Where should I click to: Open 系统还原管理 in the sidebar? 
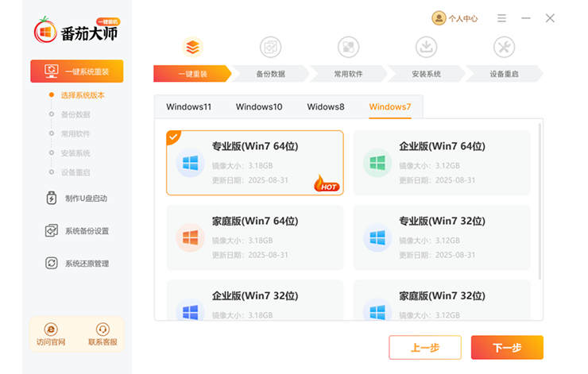point(77,264)
